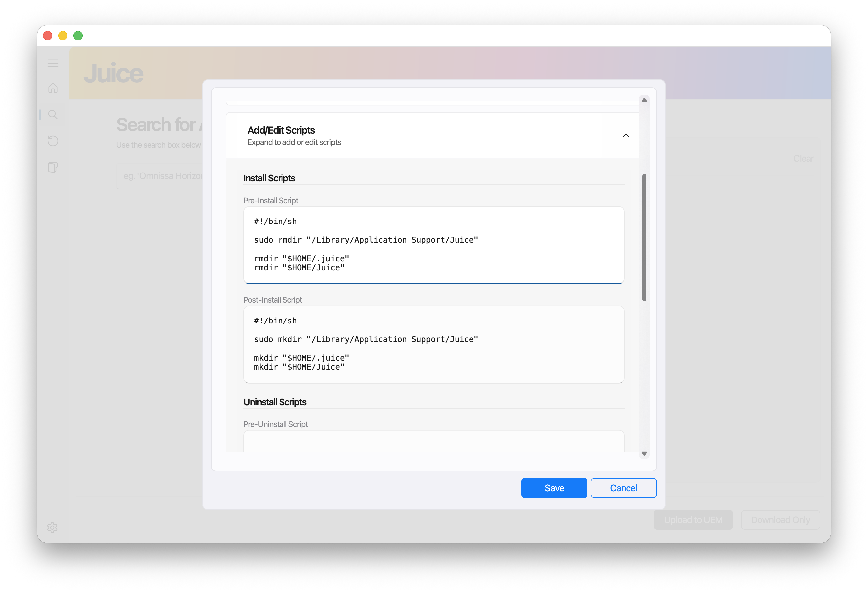Image resolution: width=868 pixels, height=592 pixels.
Task: Save the script changes
Action: click(554, 488)
